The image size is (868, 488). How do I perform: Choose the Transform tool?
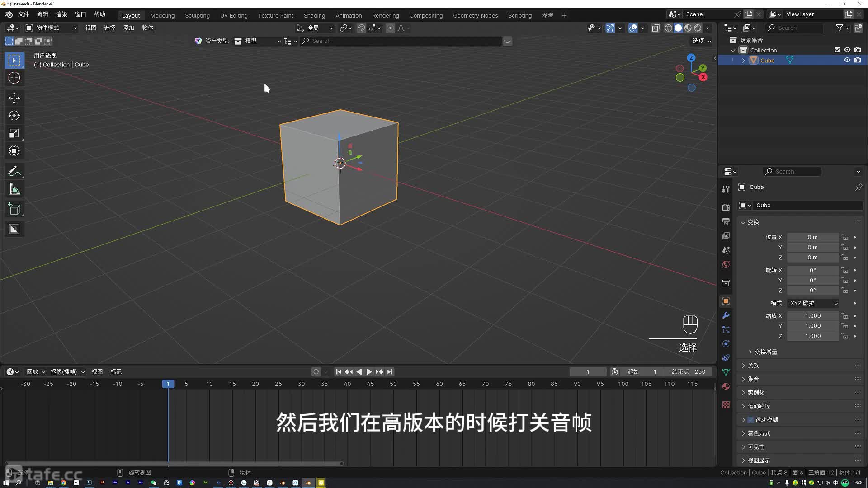pyautogui.click(x=14, y=151)
